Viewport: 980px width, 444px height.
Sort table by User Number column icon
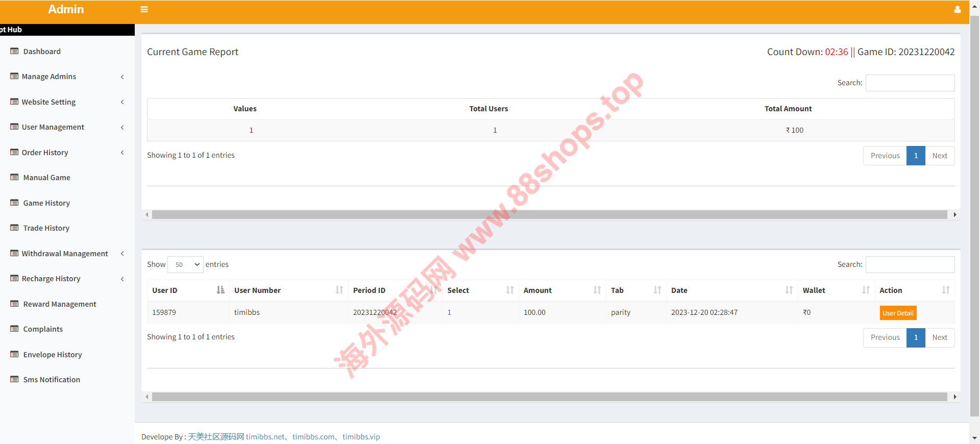click(339, 290)
